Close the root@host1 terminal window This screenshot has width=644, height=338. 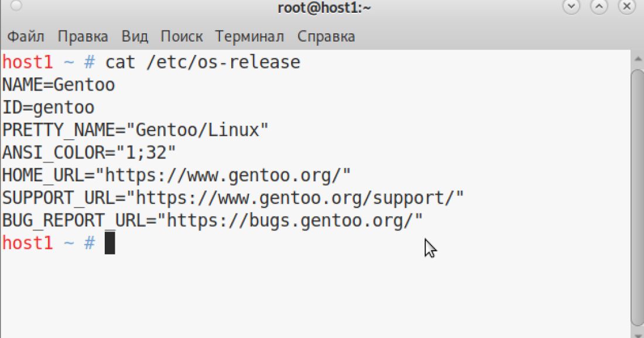(x=627, y=8)
